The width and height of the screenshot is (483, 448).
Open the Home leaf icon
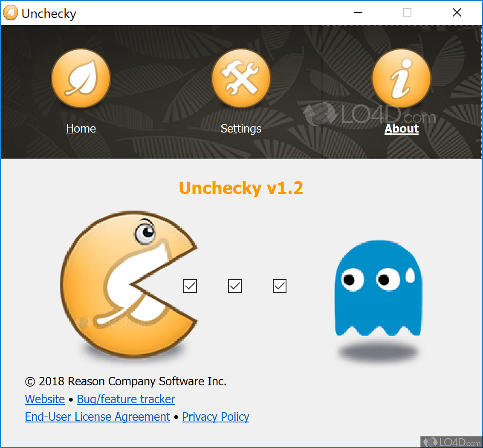tap(81, 78)
